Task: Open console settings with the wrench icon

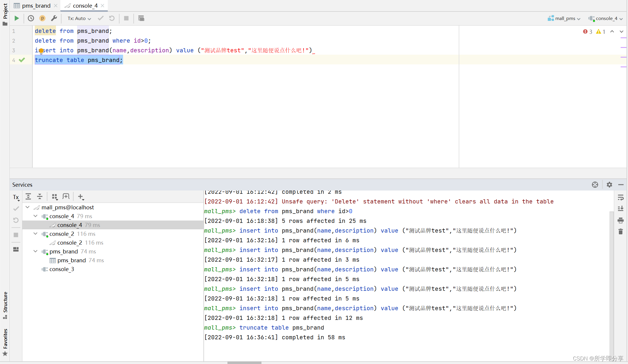Action: [x=54, y=18]
